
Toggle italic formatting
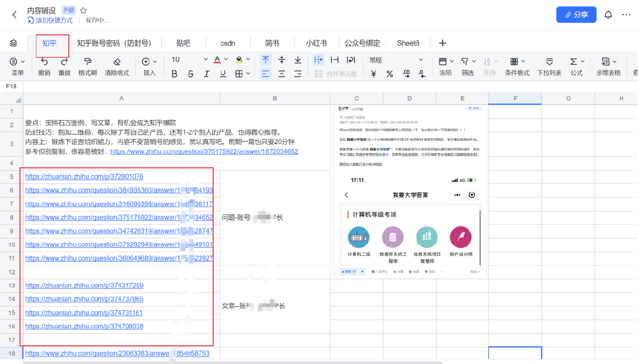click(x=207, y=74)
